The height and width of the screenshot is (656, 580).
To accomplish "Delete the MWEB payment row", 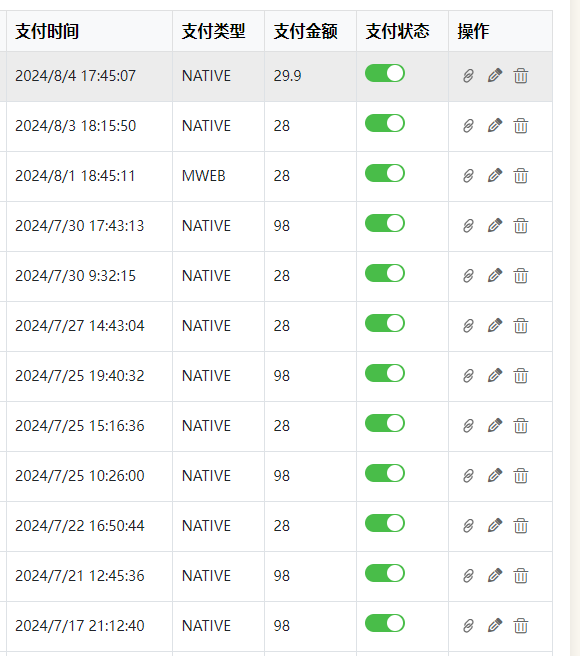I will coord(521,176).
